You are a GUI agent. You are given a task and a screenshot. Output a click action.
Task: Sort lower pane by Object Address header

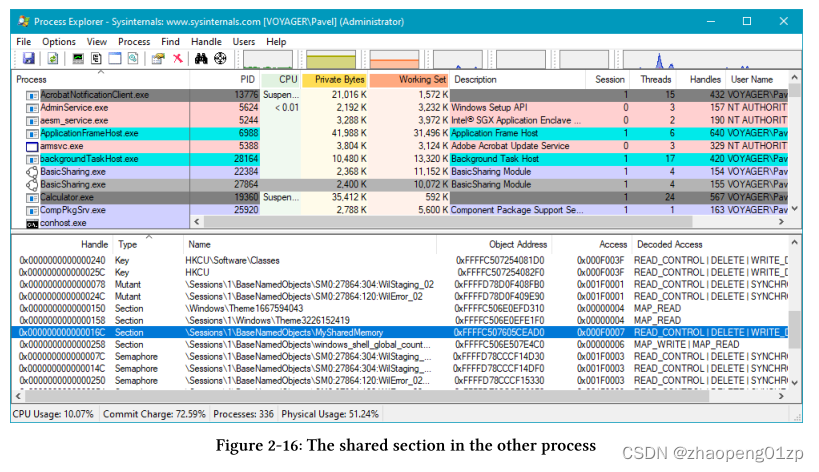[x=494, y=244]
